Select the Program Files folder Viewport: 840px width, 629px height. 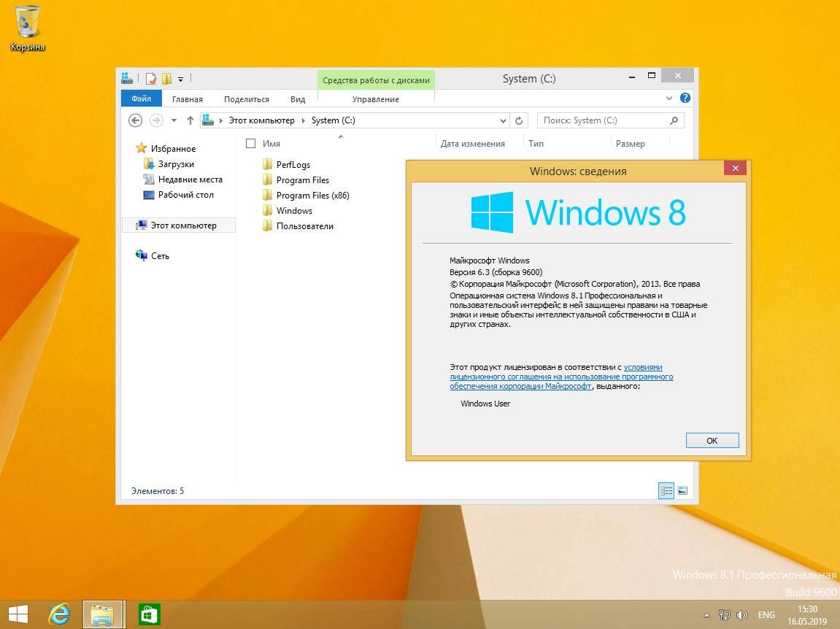tap(303, 180)
